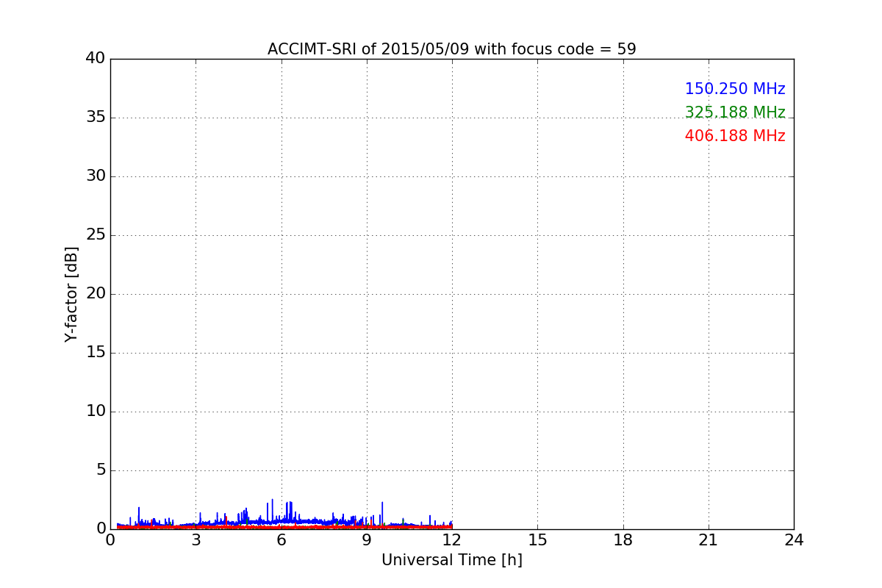Click y-axis tick label 5
The height and width of the screenshot is (588, 882).
101,470
